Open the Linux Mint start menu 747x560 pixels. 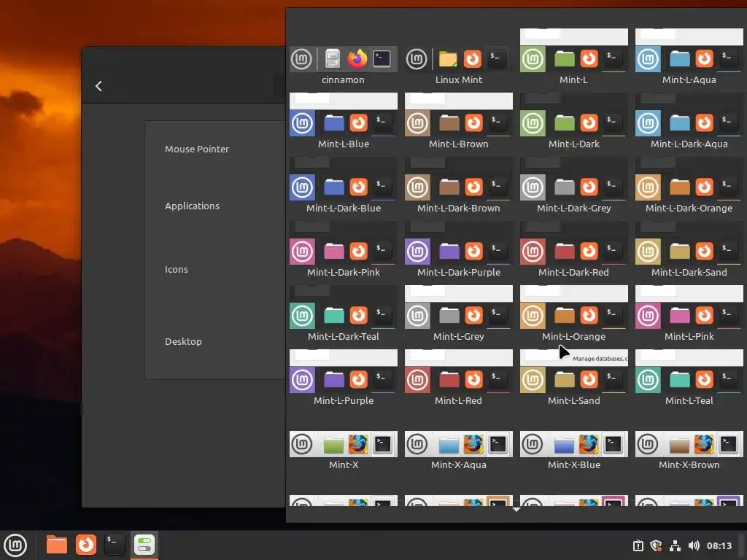(15, 545)
